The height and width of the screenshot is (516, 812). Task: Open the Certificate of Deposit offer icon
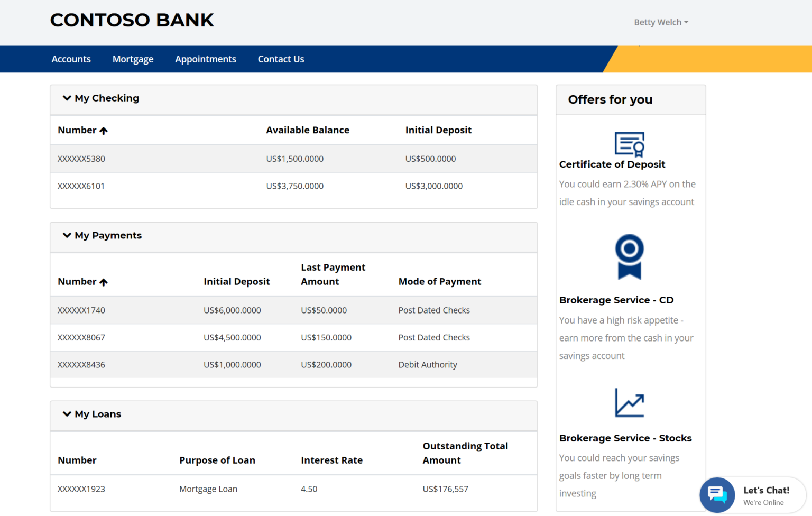(x=629, y=144)
